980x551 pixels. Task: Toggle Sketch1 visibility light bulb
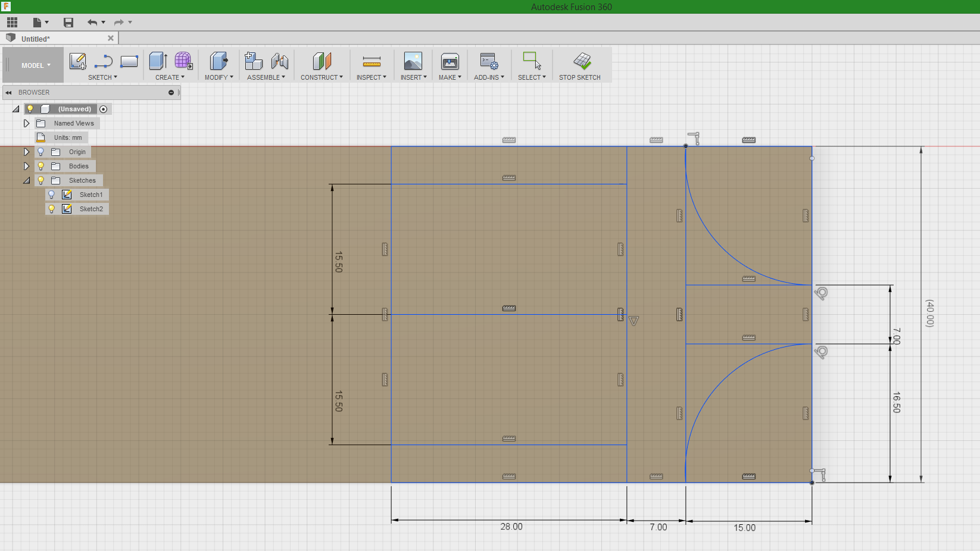click(52, 195)
